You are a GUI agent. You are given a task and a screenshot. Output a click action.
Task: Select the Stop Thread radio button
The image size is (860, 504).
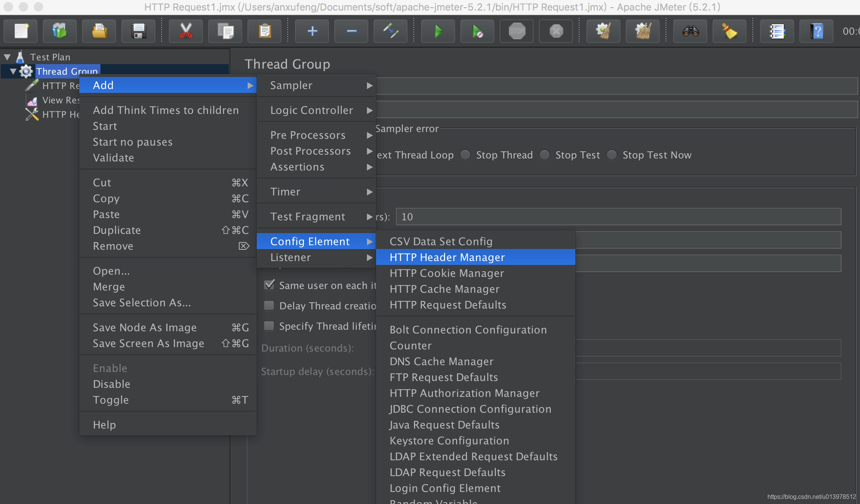pyautogui.click(x=465, y=155)
